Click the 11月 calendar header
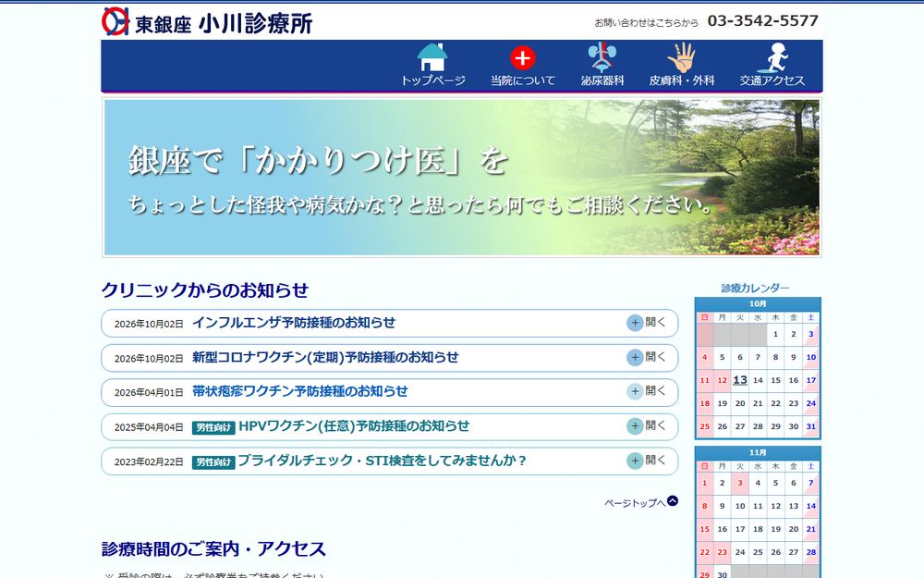 coord(758,453)
